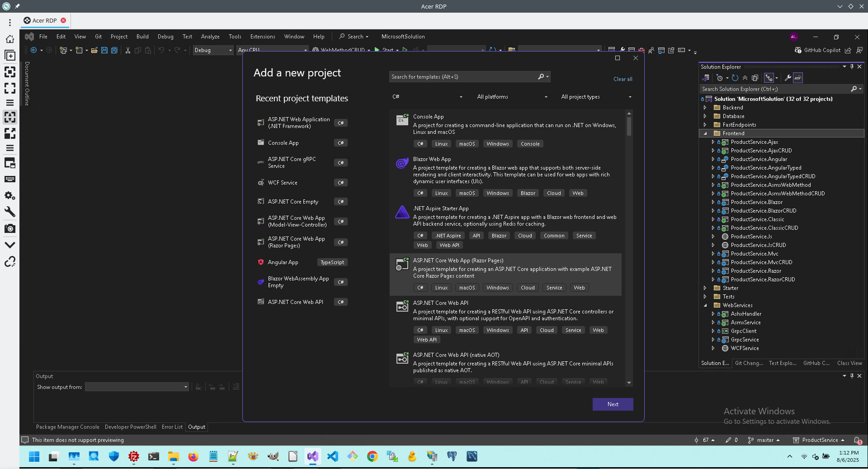Open the All platforms filter dropdown

click(512, 97)
